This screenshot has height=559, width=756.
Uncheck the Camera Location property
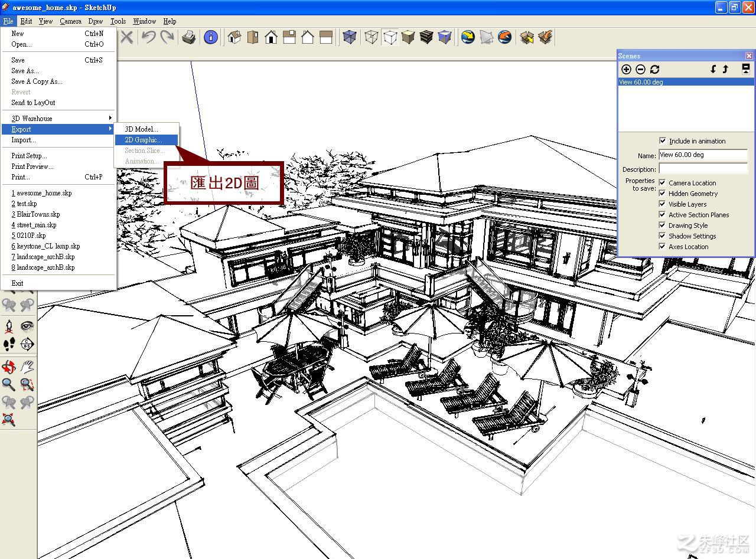click(x=663, y=183)
